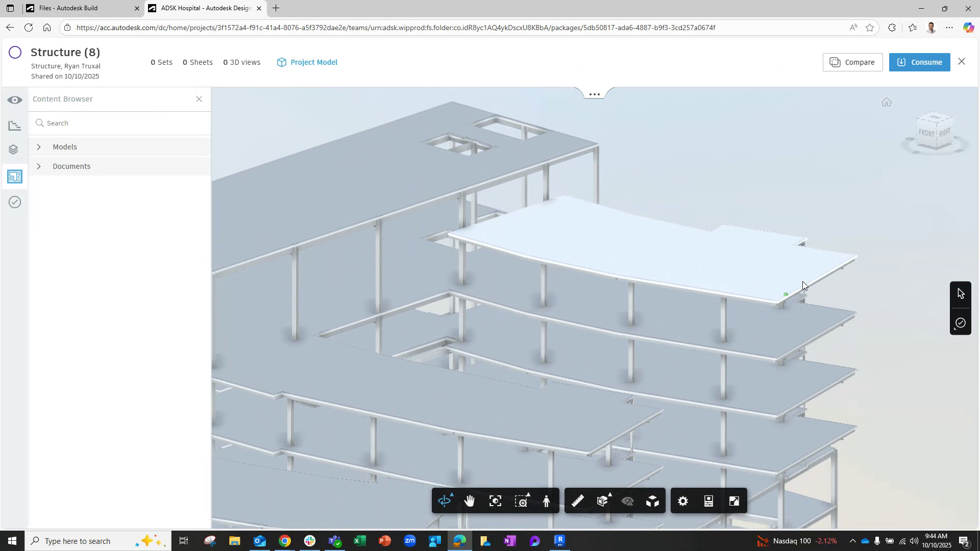The height and width of the screenshot is (551, 980).
Task: Activate the Pan tool
Action: point(470,500)
